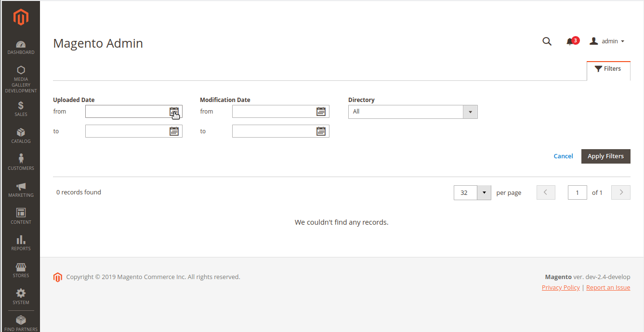Apply the selected filters
644x332 pixels.
click(605, 156)
